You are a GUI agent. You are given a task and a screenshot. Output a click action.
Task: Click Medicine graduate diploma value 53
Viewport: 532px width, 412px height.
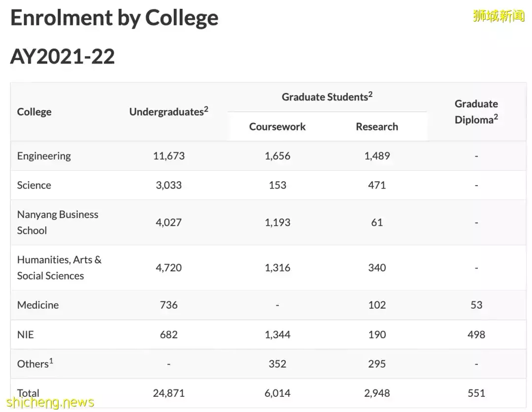(x=476, y=305)
